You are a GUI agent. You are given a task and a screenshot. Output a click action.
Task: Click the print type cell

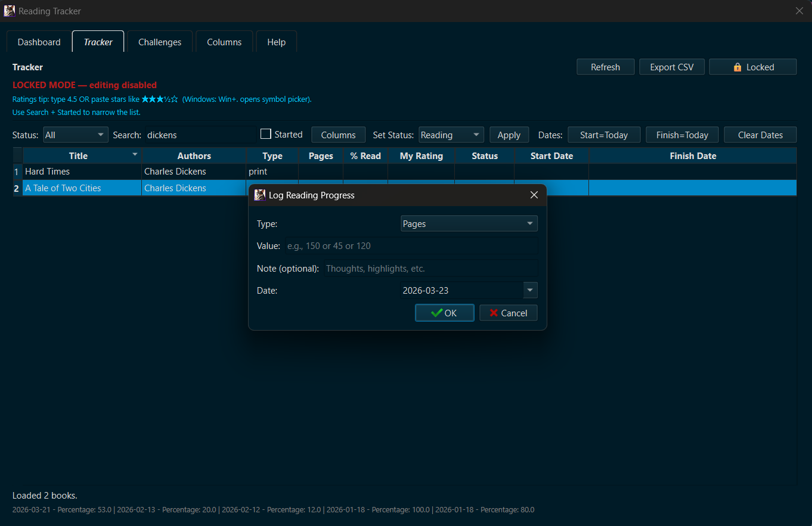click(x=272, y=172)
